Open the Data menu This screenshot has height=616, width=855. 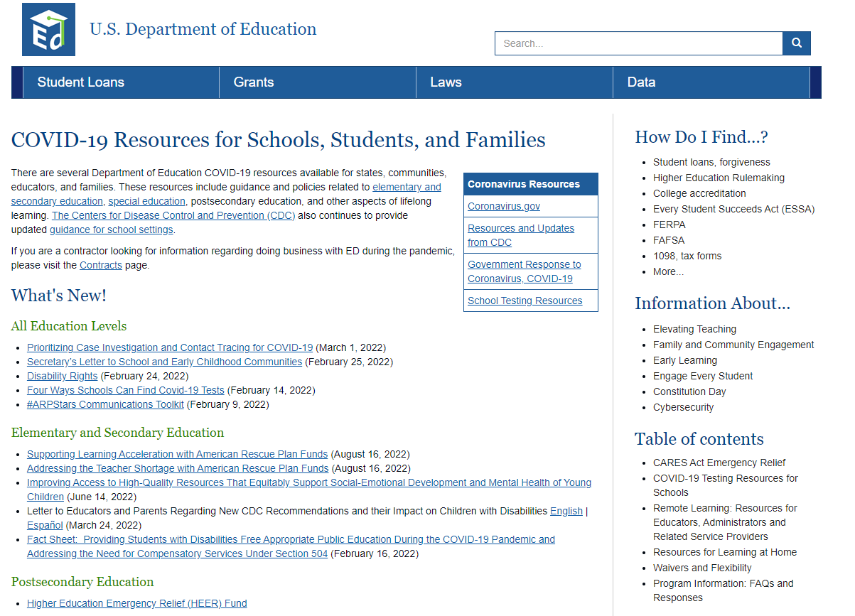pos(711,82)
